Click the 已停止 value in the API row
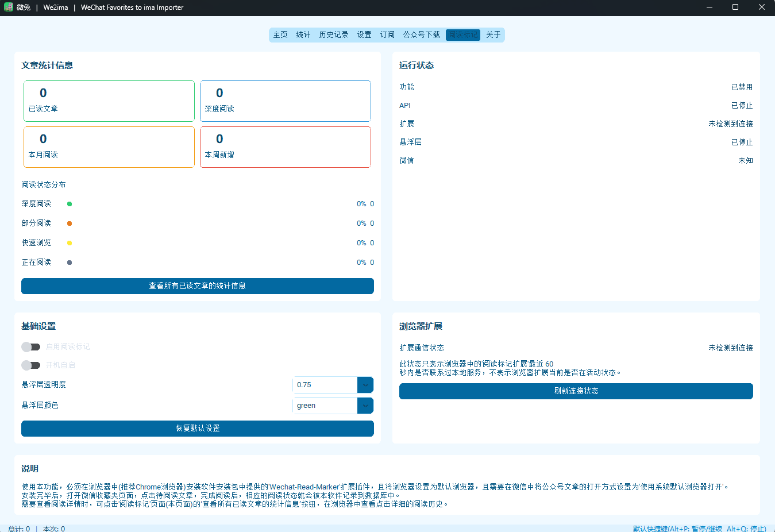 click(x=742, y=106)
